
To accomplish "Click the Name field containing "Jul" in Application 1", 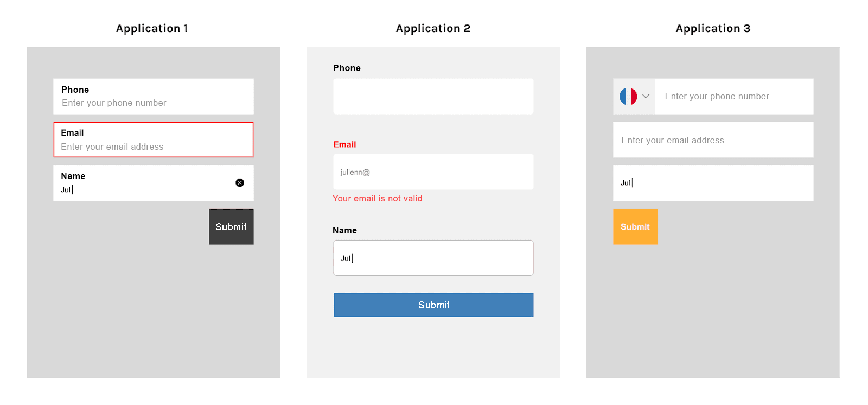I will tap(154, 183).
